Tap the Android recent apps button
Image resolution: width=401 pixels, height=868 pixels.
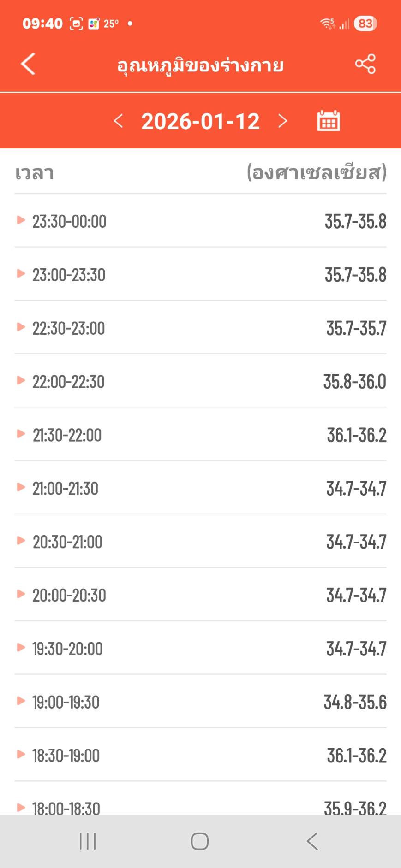[x=88, y=841]
